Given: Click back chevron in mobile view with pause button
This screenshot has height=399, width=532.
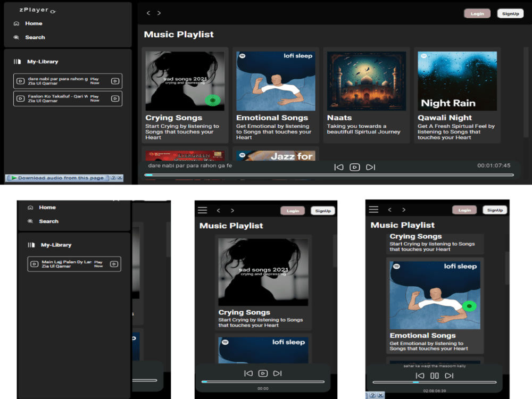Looking at the screenshot, I should 390,210.
